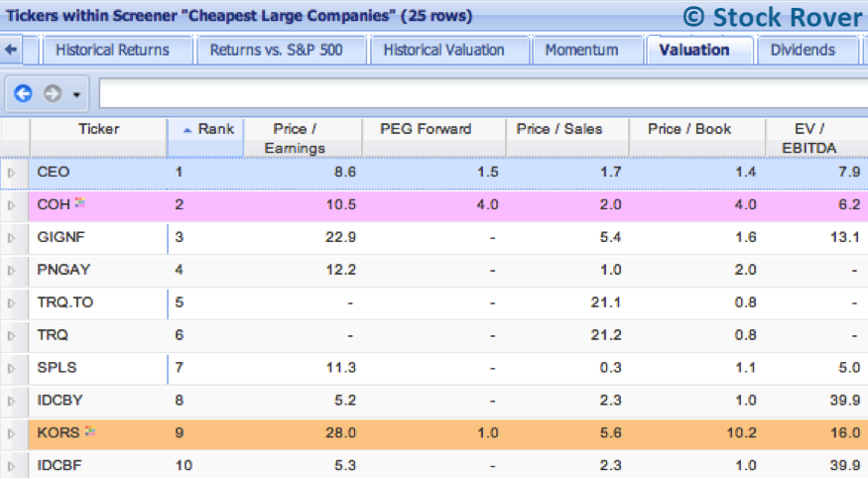Screen dimensions: 868x479
Task: Expand the PNGAY row
Action: 11,271
